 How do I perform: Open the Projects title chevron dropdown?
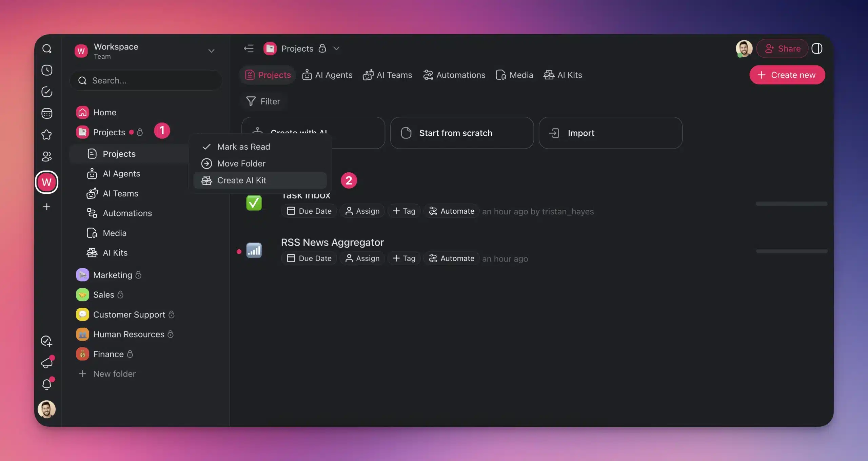[x=336, y=49]
